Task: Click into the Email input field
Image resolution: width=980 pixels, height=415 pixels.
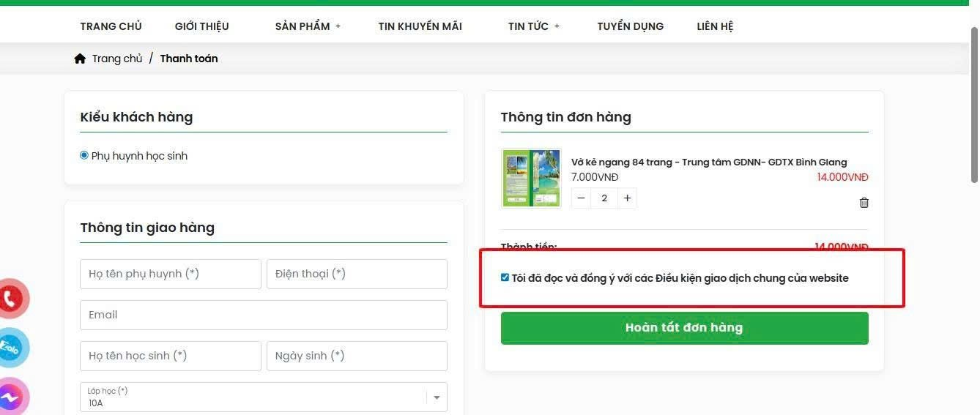Action: pos(263,315)
